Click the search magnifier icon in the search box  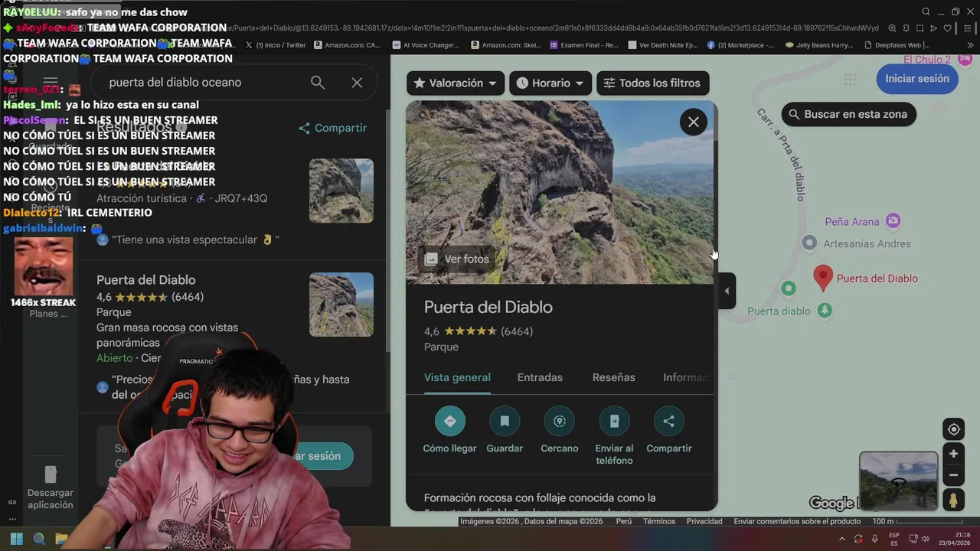coord(318,83)
